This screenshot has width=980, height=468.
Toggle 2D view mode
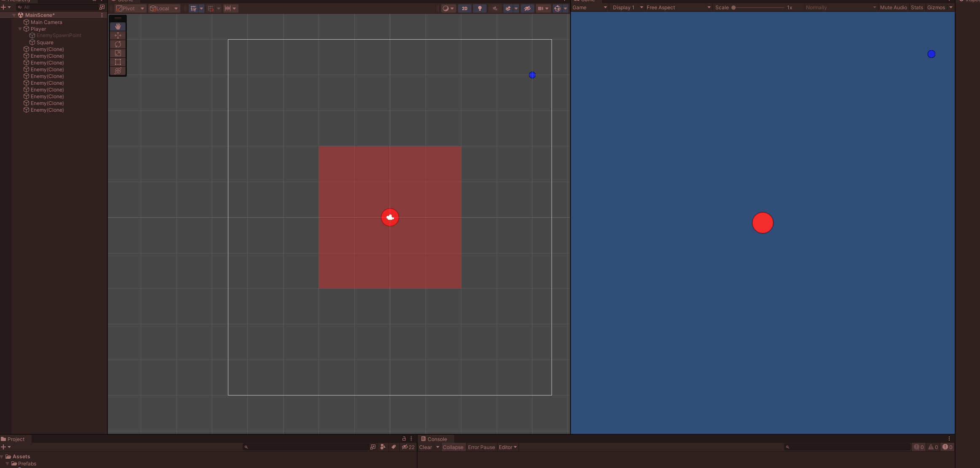pos(465,8)
